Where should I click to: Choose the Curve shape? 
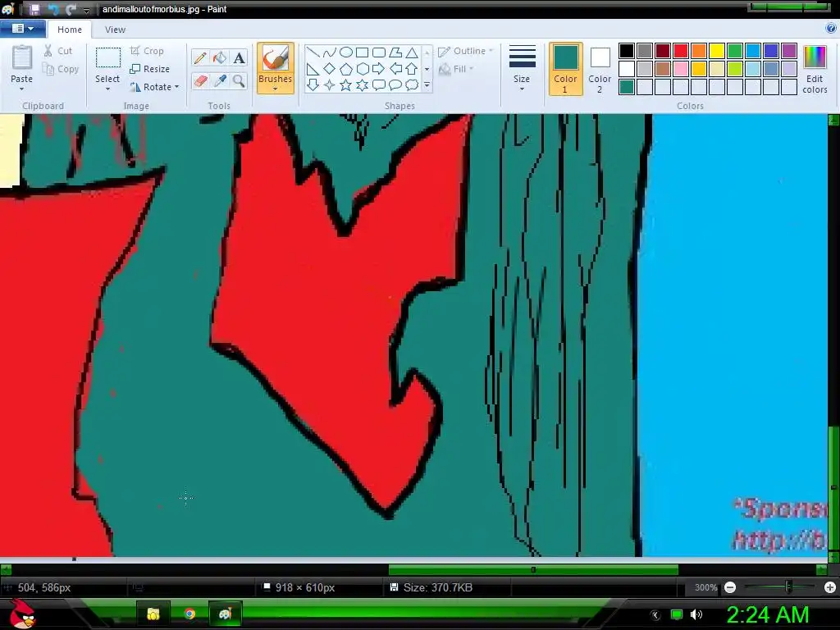coord(330,52)
